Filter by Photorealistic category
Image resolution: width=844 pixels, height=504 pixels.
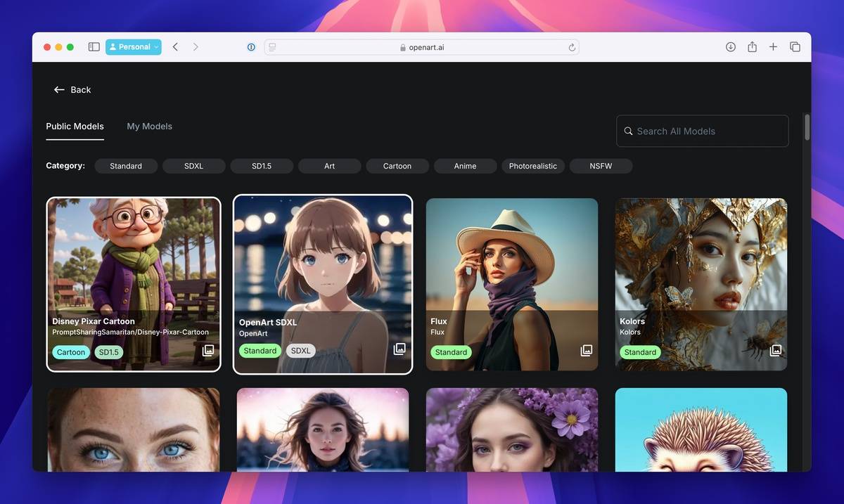click(x=533, y=166)
